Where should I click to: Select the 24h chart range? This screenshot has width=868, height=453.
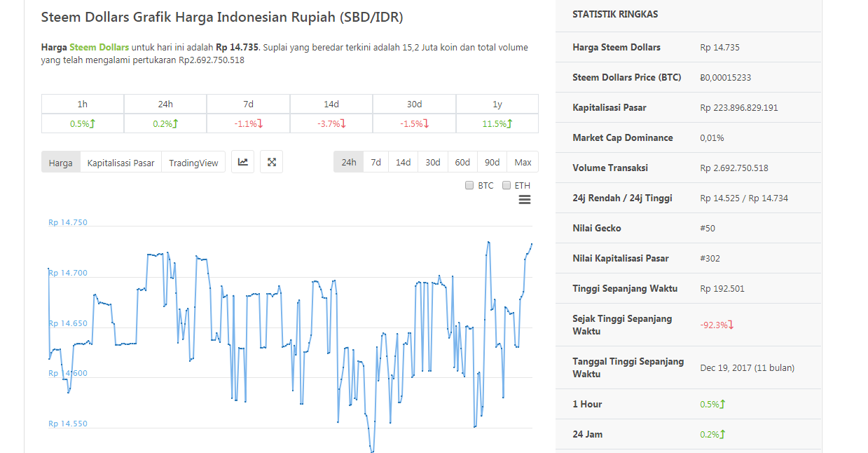348,162
